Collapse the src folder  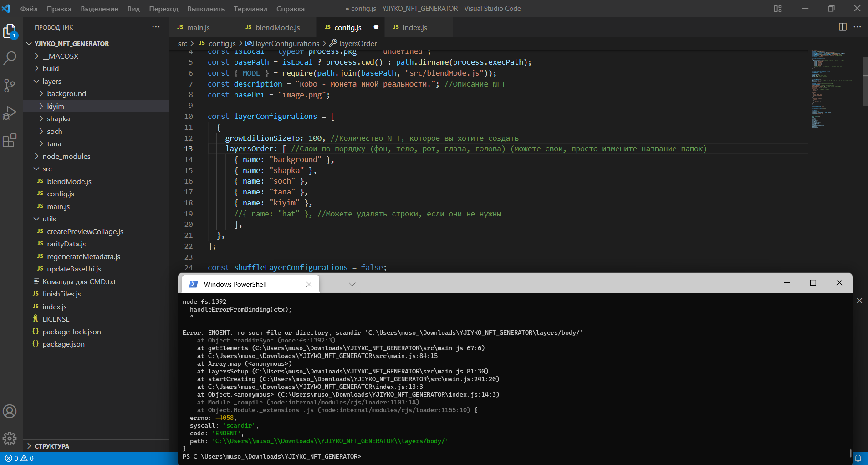coord(96,169)
